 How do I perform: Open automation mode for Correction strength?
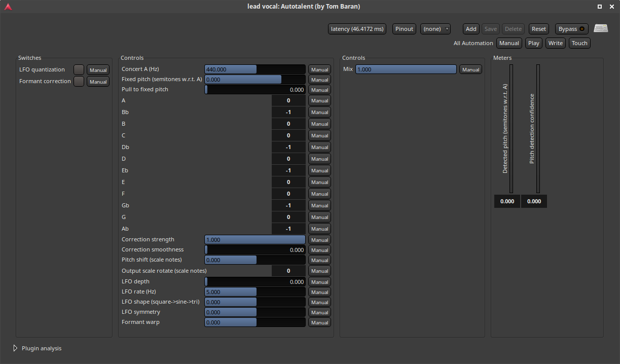pos(319,240)
